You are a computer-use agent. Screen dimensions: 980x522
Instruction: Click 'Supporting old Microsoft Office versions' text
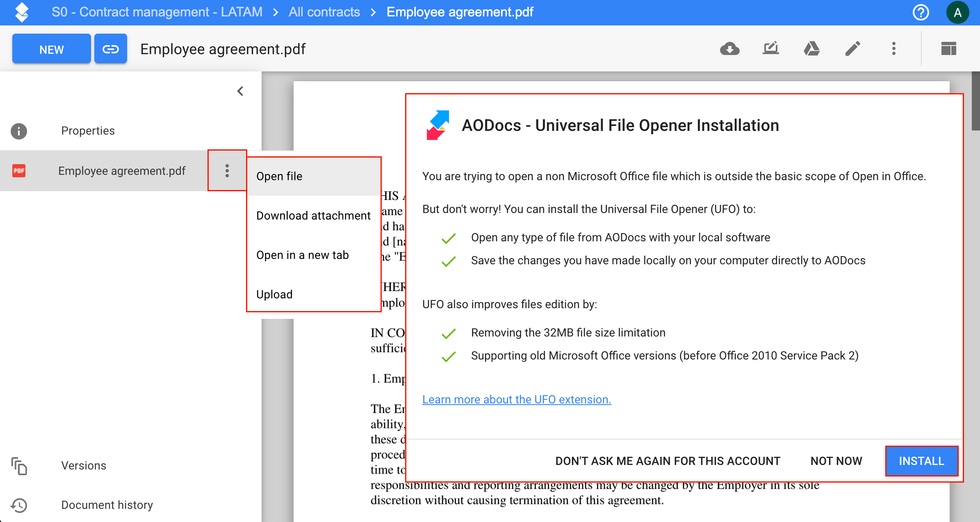pyautogui.click(x=665, y=355)
